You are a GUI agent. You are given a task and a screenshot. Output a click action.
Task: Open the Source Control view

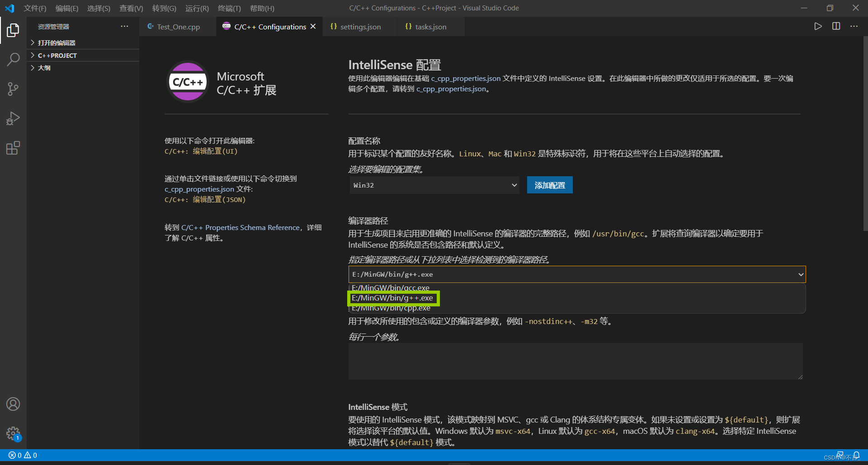13,89
